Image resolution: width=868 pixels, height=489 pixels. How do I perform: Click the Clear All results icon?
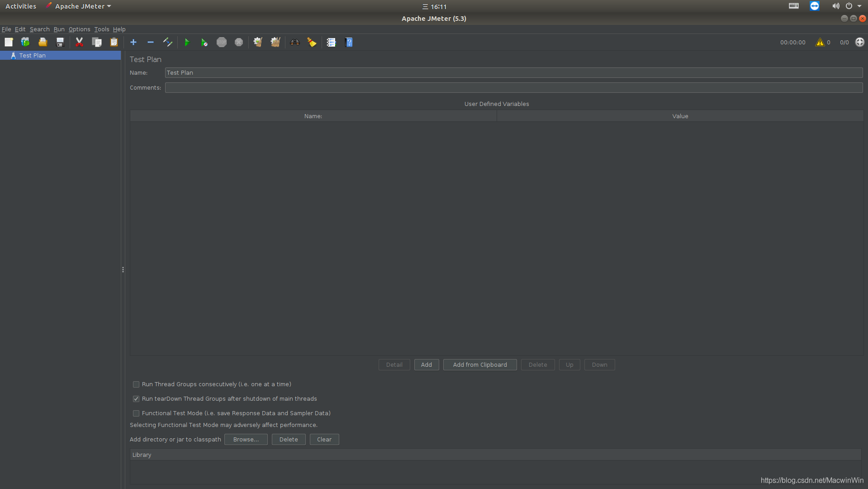click(275, 42)
